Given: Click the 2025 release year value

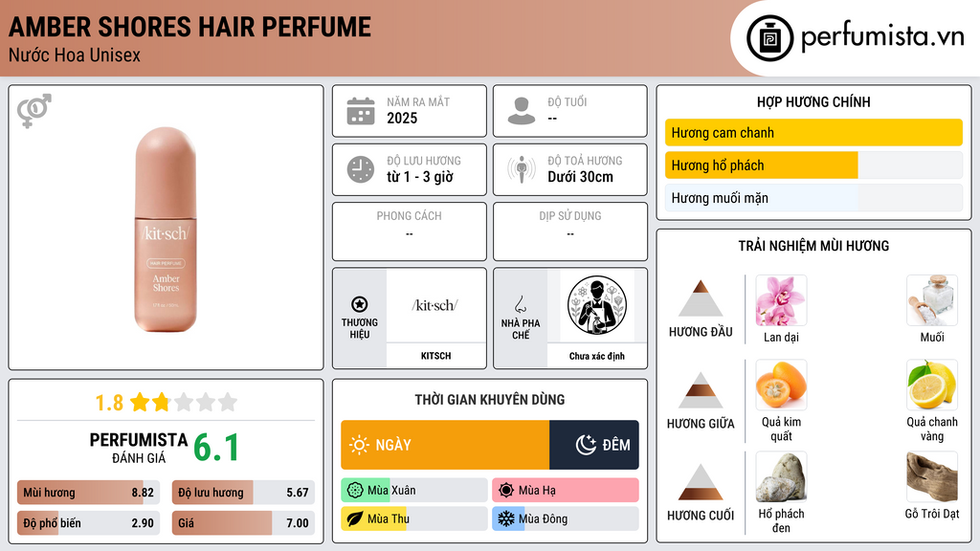Looking at the screenshot, I should pos(402,118).
